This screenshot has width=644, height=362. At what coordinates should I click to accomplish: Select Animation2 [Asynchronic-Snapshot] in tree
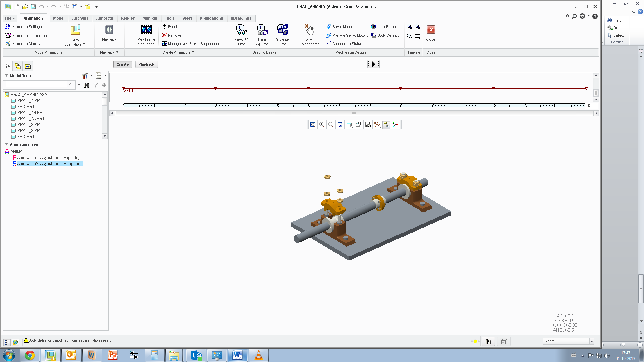point(50,164)
